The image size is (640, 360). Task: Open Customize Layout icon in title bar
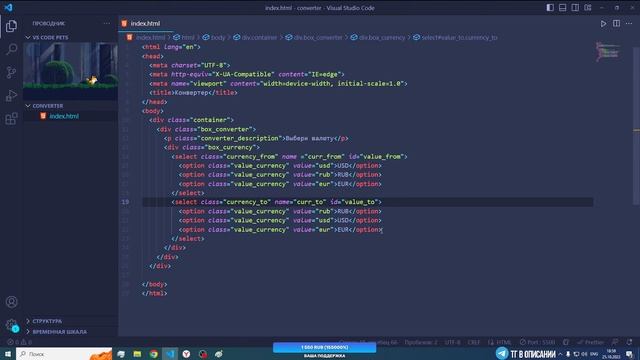point(588,8)
